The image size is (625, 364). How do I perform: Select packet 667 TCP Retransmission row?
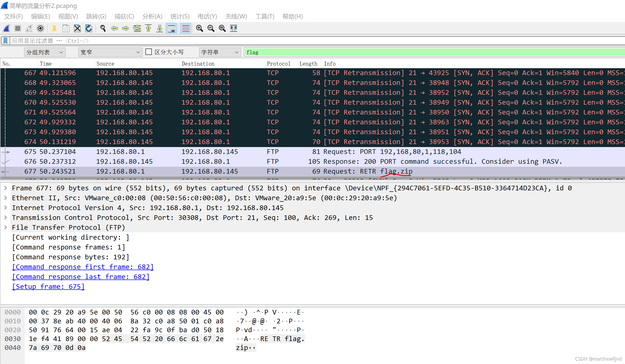point(312,73)
